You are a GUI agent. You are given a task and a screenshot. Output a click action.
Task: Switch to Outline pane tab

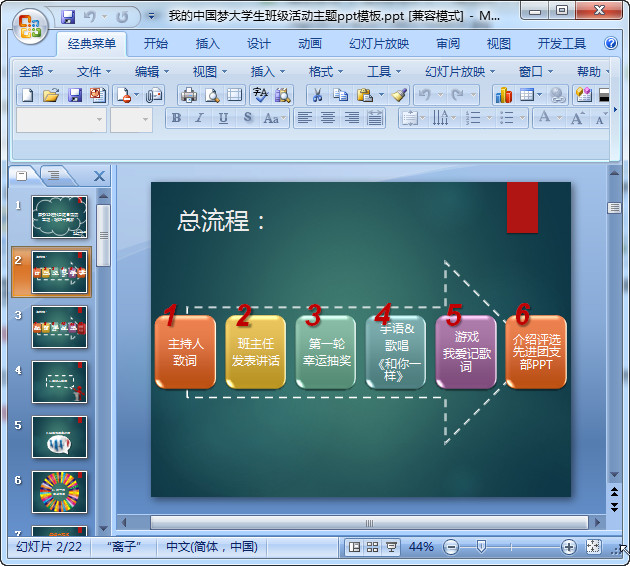pos(53,176)
